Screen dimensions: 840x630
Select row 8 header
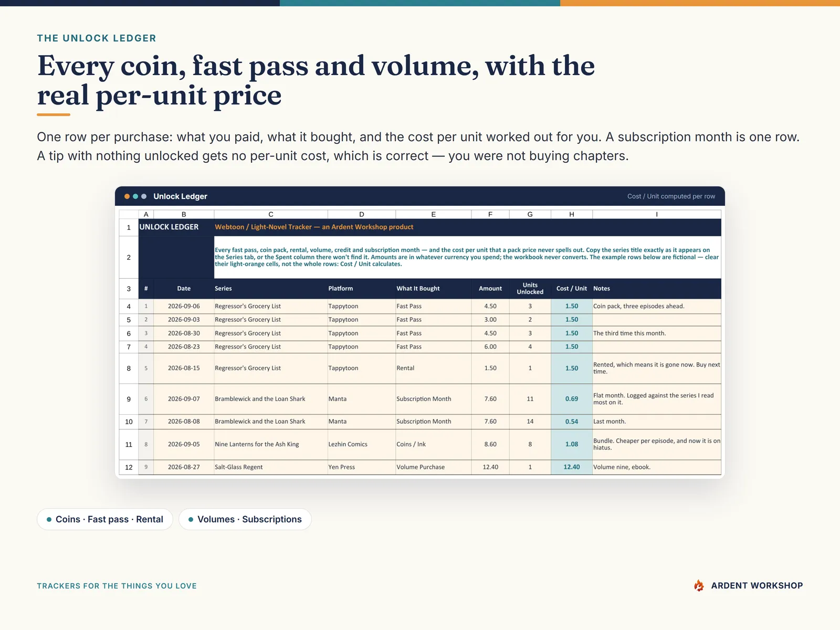pos(129,369)
